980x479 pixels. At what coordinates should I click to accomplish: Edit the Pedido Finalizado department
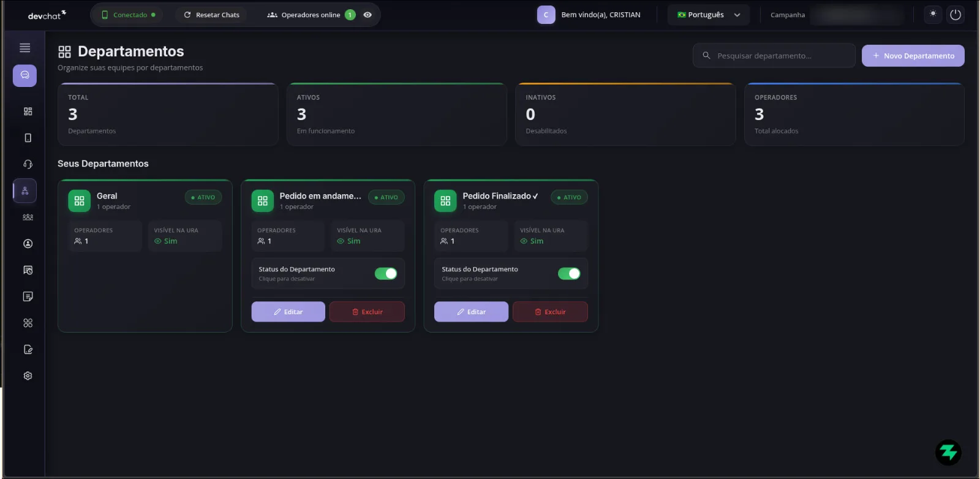(x=471, y=312)
